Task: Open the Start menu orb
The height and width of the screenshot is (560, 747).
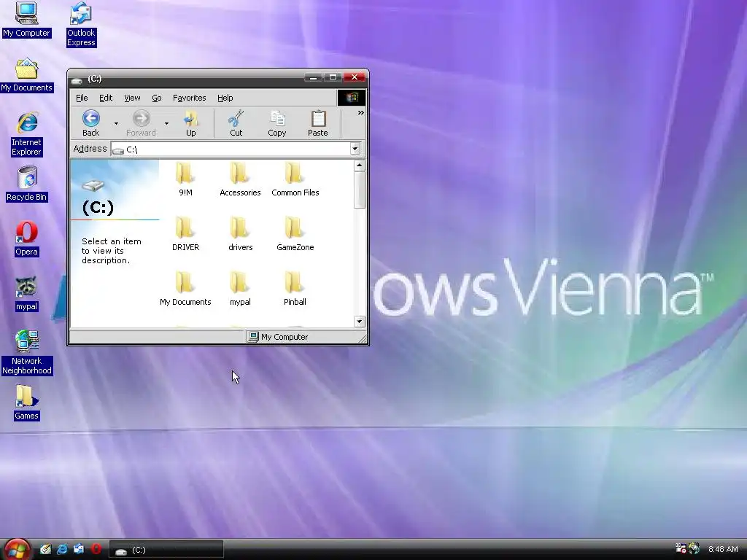Action: click(17, 549)
